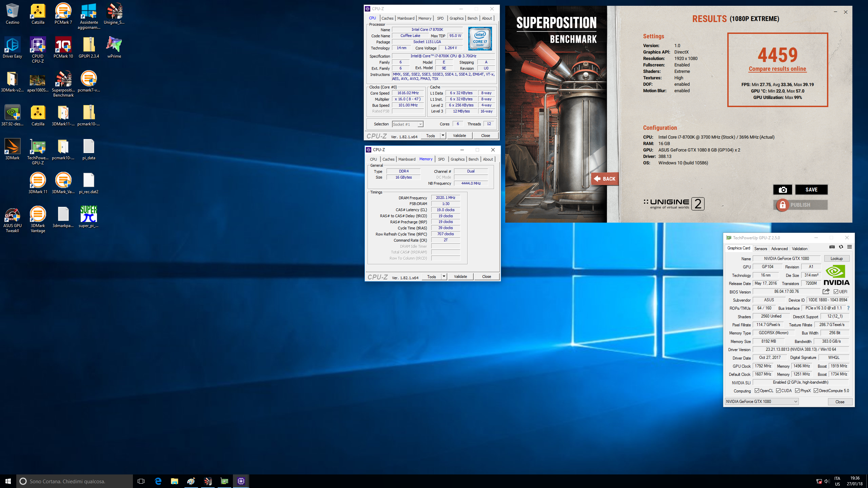
Task: Open the GPU-Z hamburger menu icon
Action: pos(849,247)
